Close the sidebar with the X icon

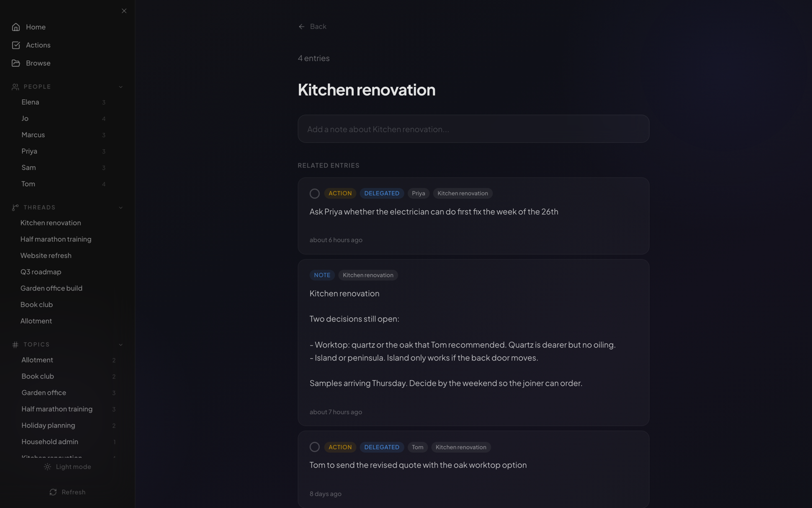tap(124, 11)
